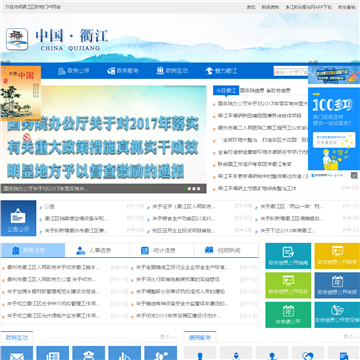360x360 pixels.
Task: Open the 政务公开 navigation menu
Action: (x=74, y=71)
